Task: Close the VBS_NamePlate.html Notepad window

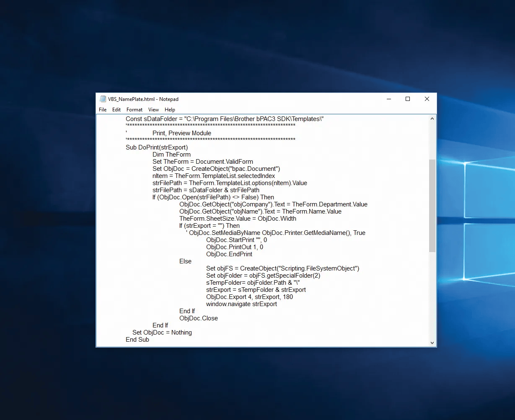Action: 427,99
